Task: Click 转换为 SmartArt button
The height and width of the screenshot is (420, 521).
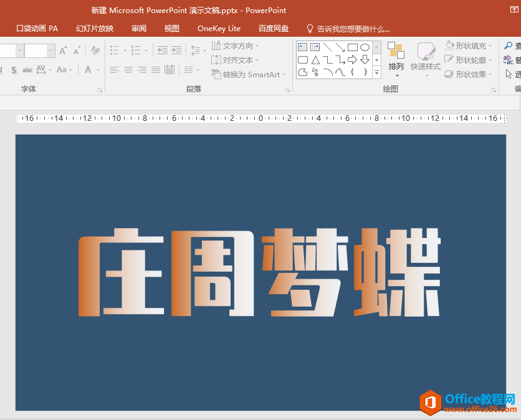Action: [x=249, y=74]
